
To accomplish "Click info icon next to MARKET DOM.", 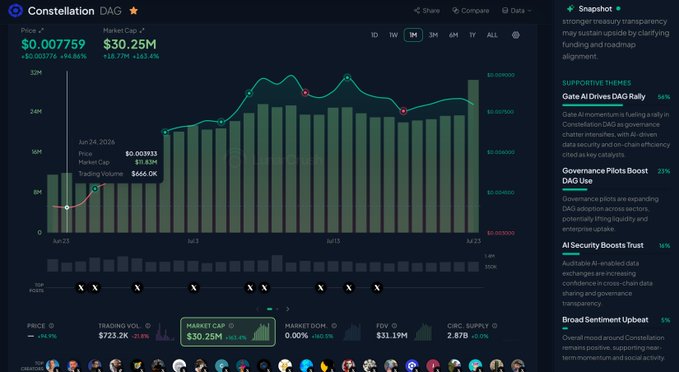I will coord(334,326).
